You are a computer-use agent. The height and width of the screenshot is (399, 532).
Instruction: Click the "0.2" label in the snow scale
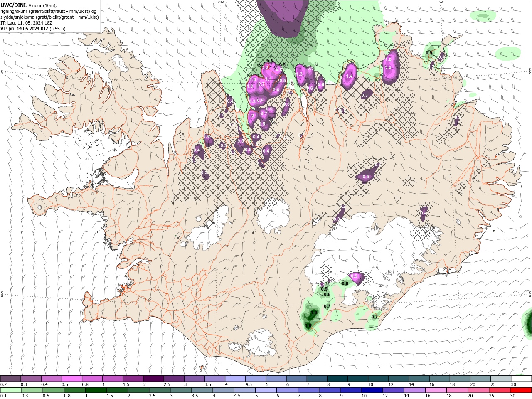pyautogui.click(x=3, y=384)
